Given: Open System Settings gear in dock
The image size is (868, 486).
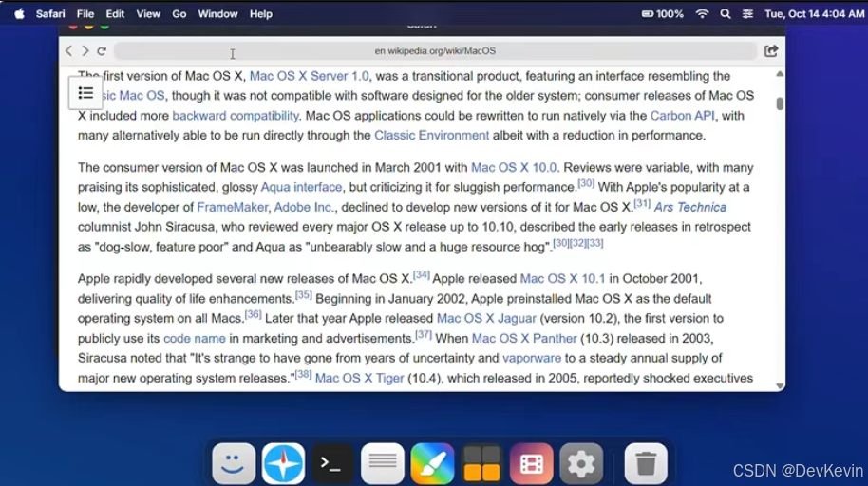Looking at the screenshot, I should [x=581, y=463].
